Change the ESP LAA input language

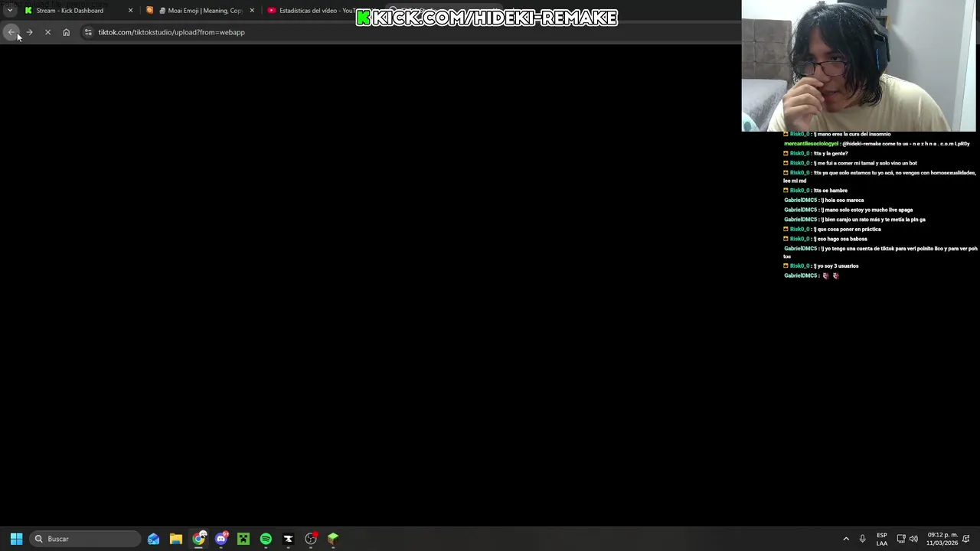(882, 539)
